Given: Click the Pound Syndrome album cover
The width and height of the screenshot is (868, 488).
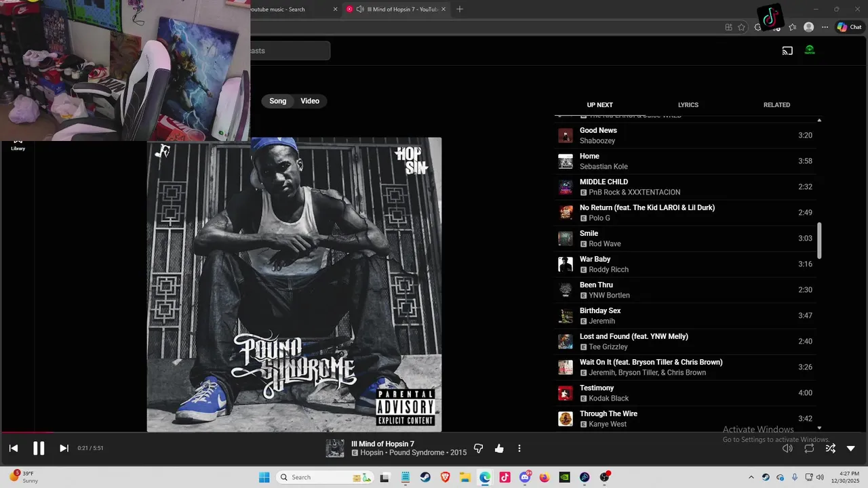Looking at the screenshot, I should click(x=294, y=285).
